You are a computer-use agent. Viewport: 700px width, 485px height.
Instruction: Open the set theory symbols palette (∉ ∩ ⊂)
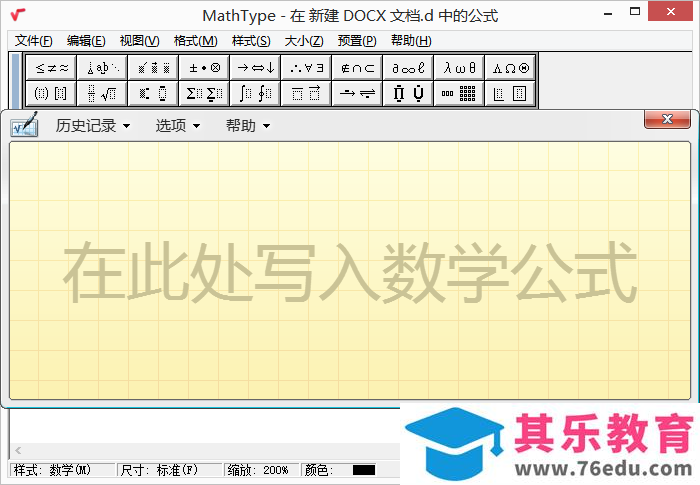[357, 68]
